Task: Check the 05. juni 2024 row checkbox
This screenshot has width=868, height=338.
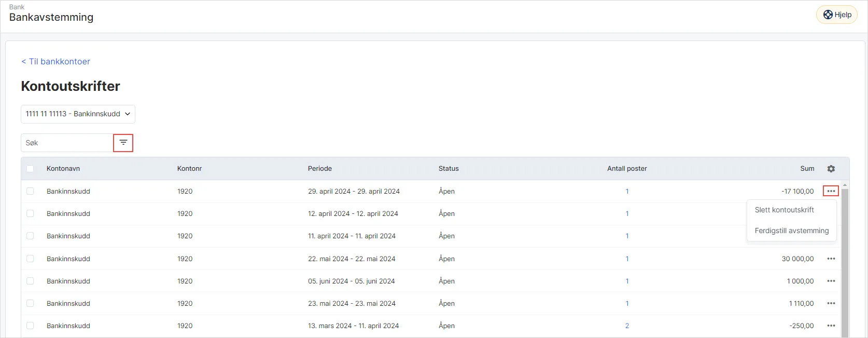Action: (30, 281)
